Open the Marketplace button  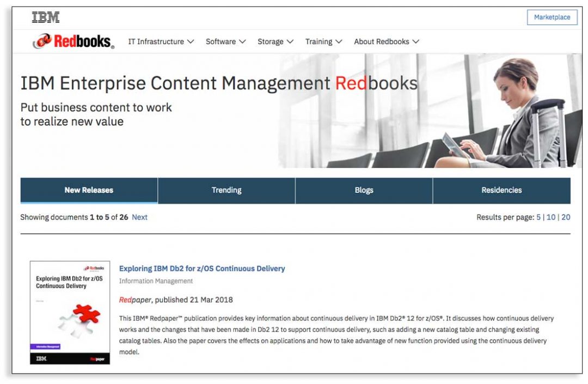coord(552,17)
